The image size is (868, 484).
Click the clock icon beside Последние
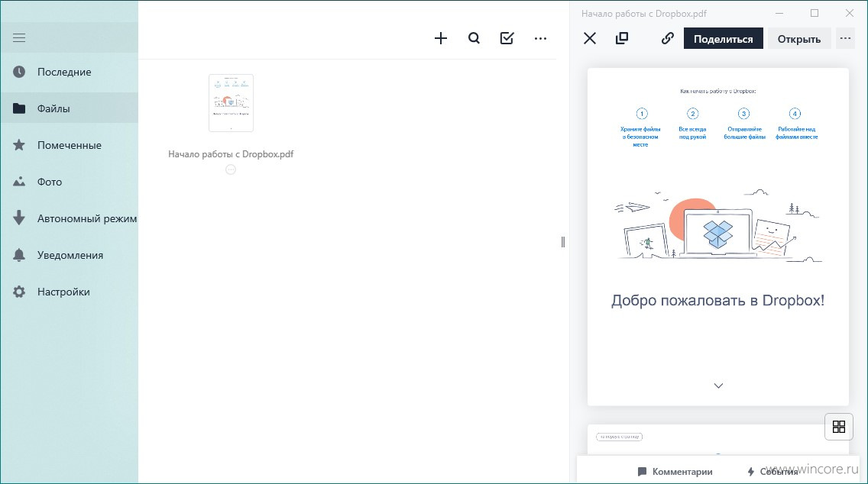click(19, 72)
